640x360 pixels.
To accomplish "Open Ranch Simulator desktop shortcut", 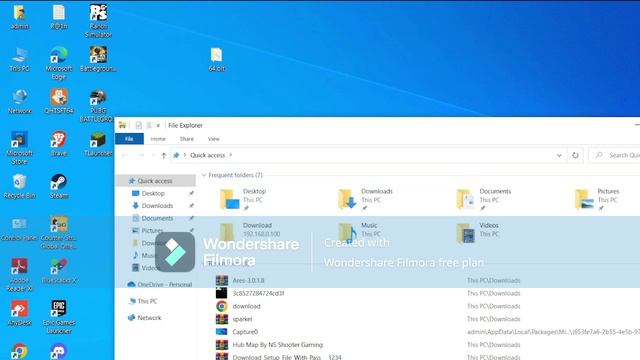I will (x=98, y=20).
